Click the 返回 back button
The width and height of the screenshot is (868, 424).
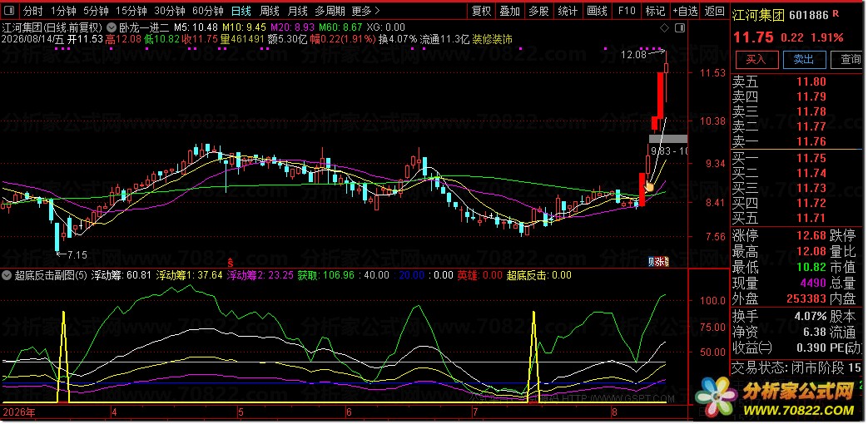tap(714, 11)
